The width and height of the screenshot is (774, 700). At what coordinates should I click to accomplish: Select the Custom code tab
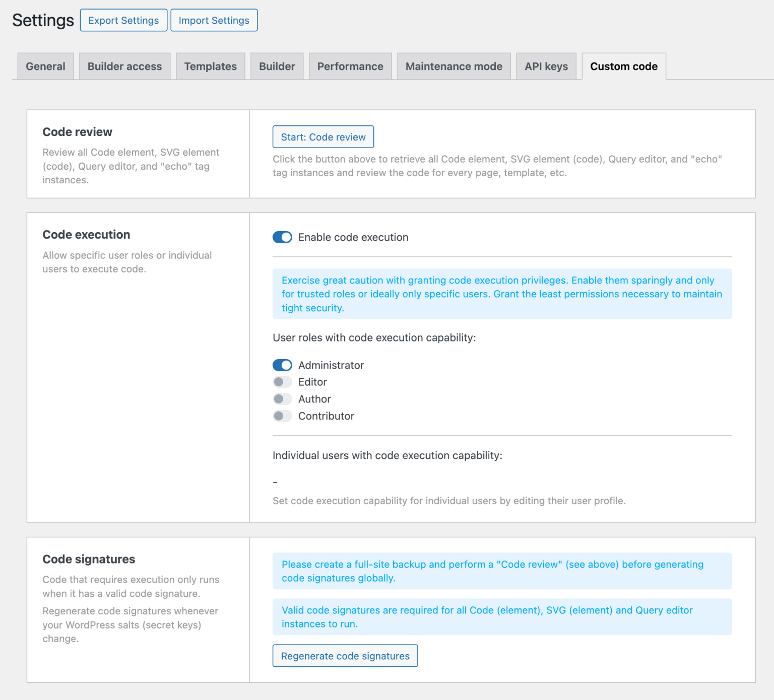tap(623, 66)
